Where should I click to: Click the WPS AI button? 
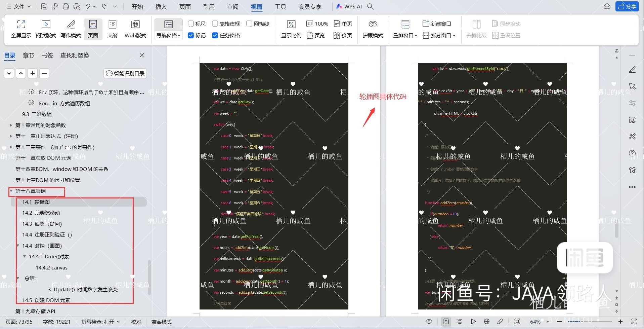click(x=349, y=6)
